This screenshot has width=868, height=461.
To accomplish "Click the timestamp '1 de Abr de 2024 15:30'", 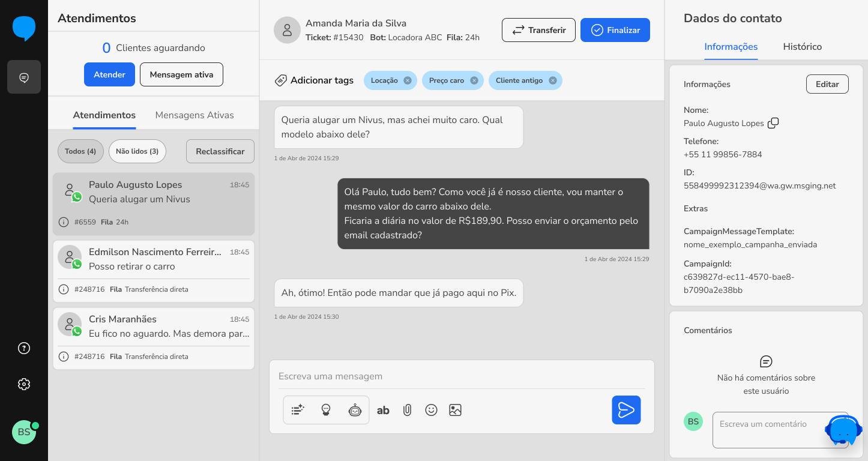I will click(307, 316).
